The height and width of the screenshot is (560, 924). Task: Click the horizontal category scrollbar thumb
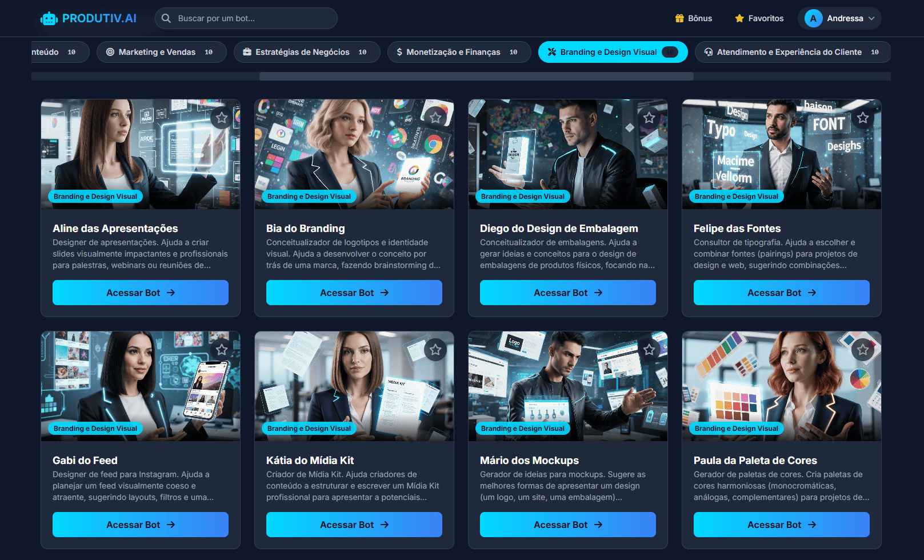(476, 76)
